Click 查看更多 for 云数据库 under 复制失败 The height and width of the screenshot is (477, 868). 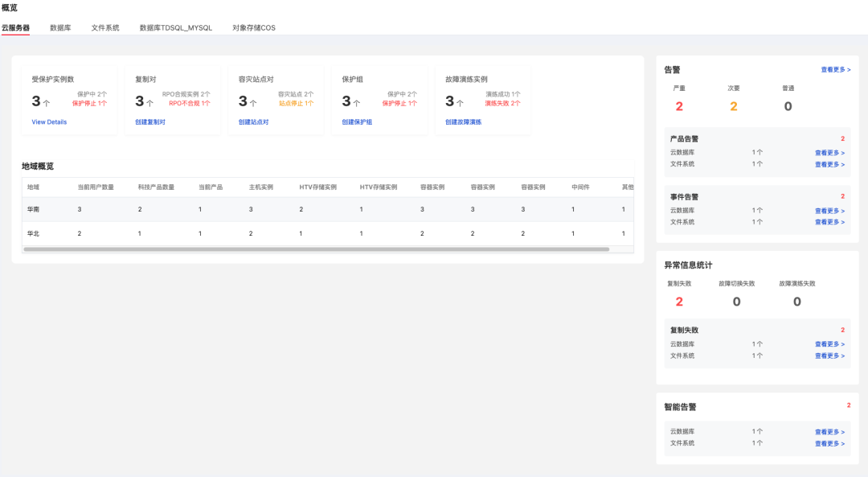(829, 343)
